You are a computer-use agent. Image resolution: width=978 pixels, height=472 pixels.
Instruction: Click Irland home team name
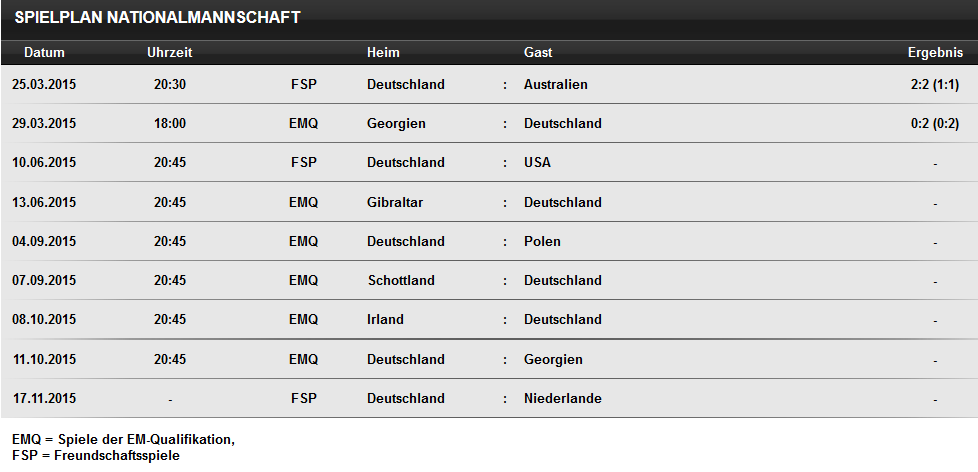coord(385,319)
